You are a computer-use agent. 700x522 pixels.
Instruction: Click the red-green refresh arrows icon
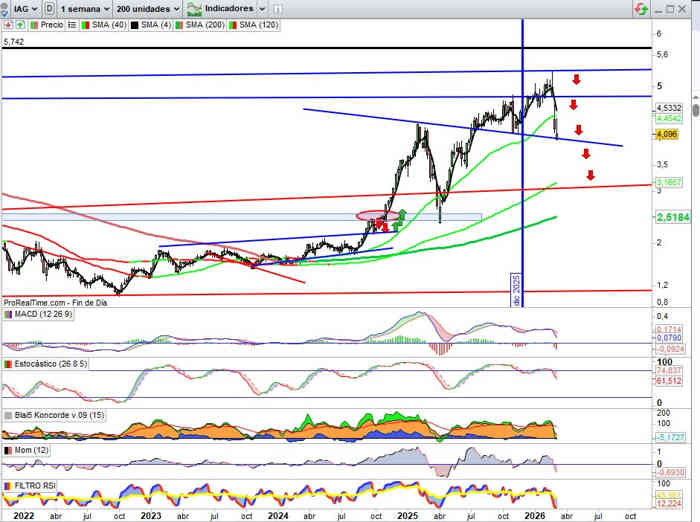640,8
